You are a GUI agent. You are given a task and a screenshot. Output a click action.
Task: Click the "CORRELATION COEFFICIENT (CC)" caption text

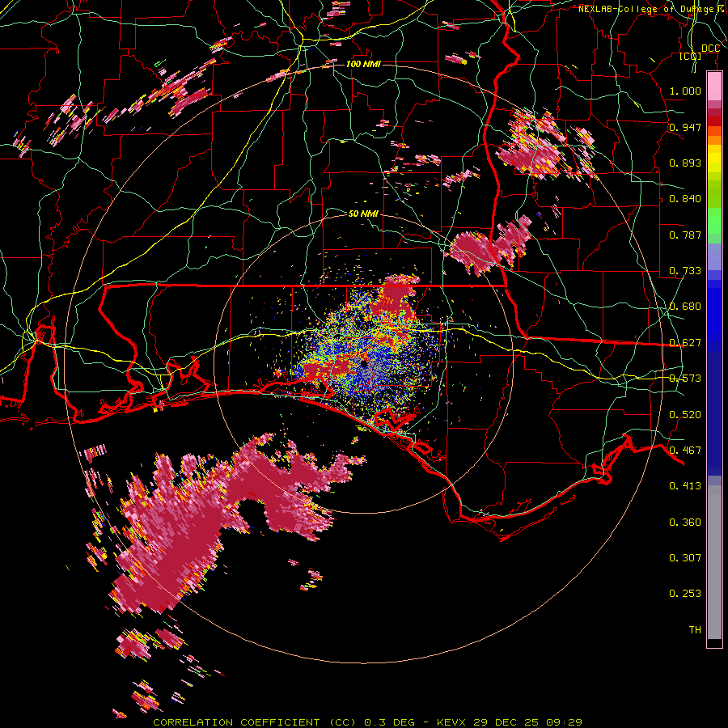pos(256,722)
